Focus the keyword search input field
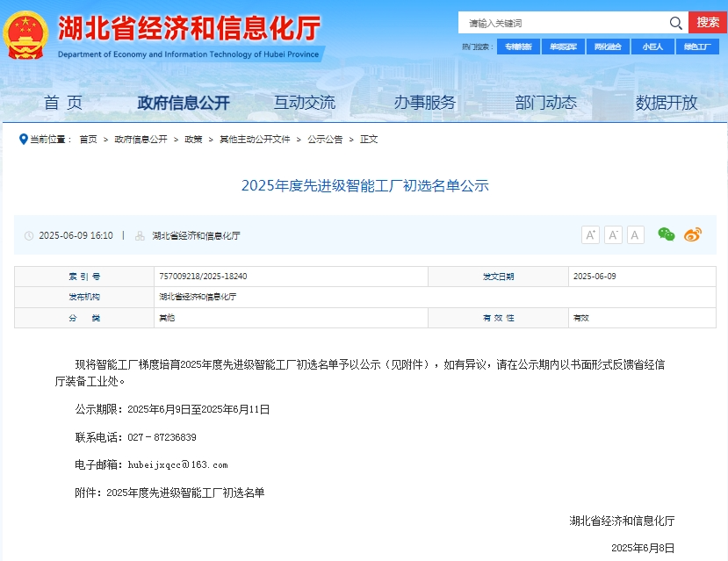The image size is (728, 561). point(562,23)
